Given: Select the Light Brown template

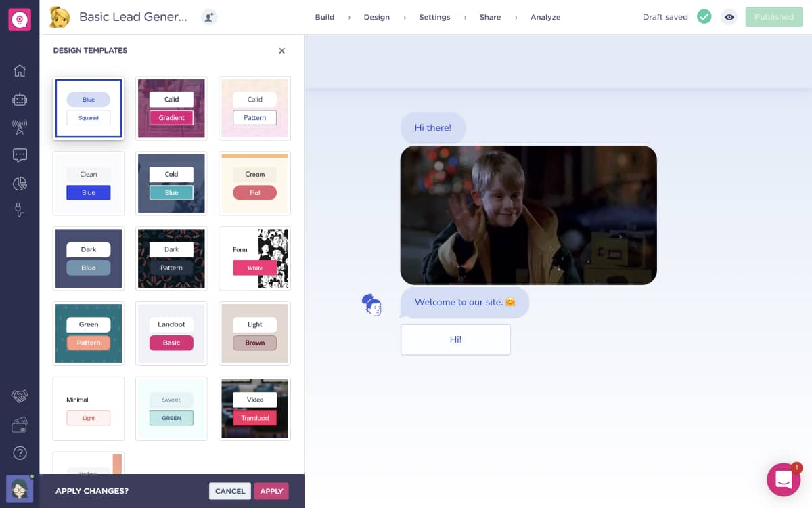Looking at the screenshot, I should tap(254, 334).
